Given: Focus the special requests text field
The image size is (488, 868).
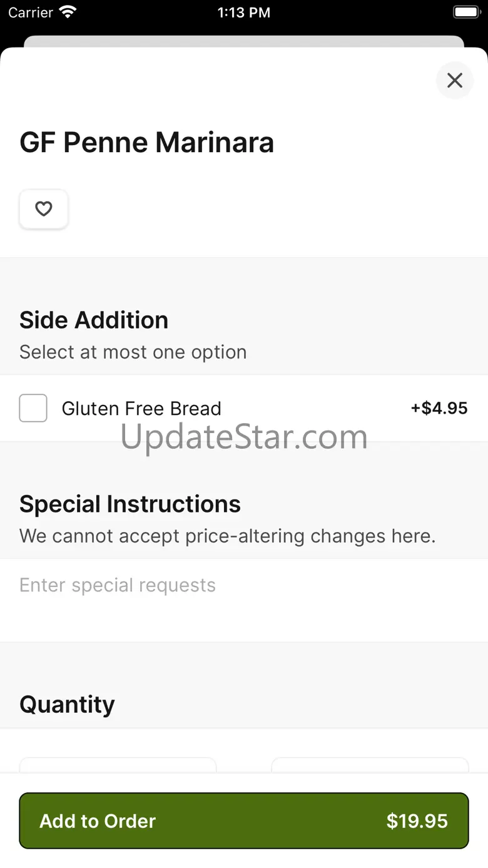Looking at the screenshot, I should pyautogui.click(x=244, y=586).
